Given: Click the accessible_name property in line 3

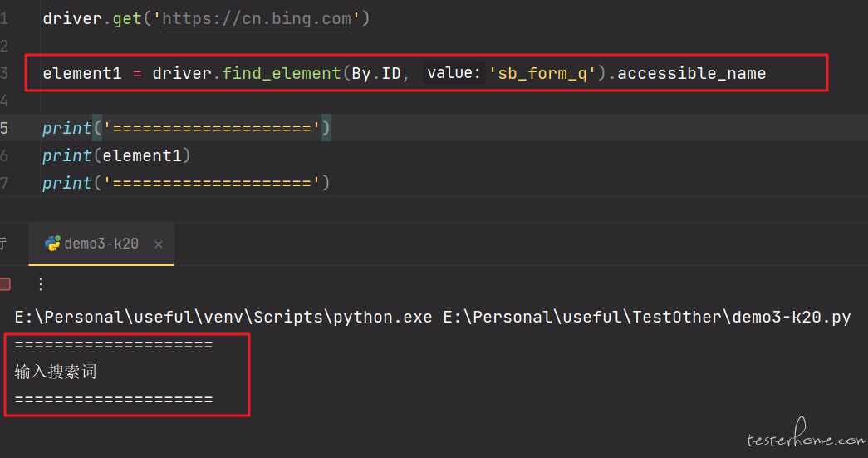Looking at the screenshot, I should point(691,74).
